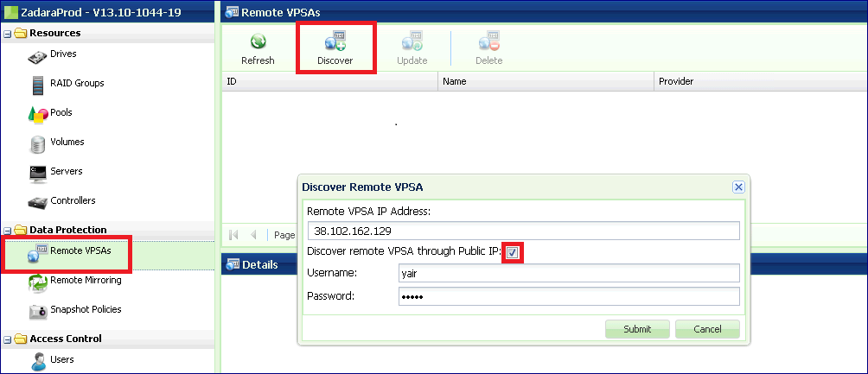Open the Controllers icon
868x374 pixels.
[38, 202]
